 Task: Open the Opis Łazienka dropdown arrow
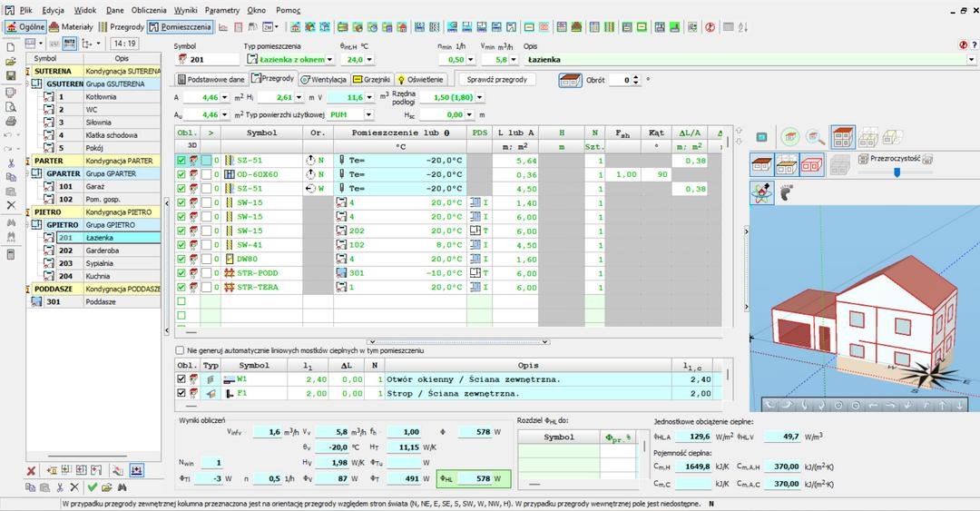click(971, 60)
